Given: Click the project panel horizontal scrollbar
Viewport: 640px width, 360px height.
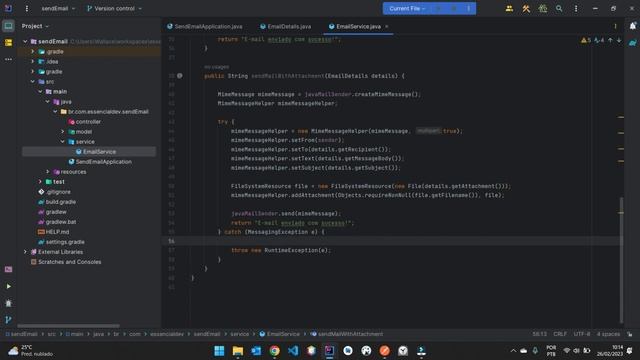Looking at the screenshot, I should (x=69, y=326).
